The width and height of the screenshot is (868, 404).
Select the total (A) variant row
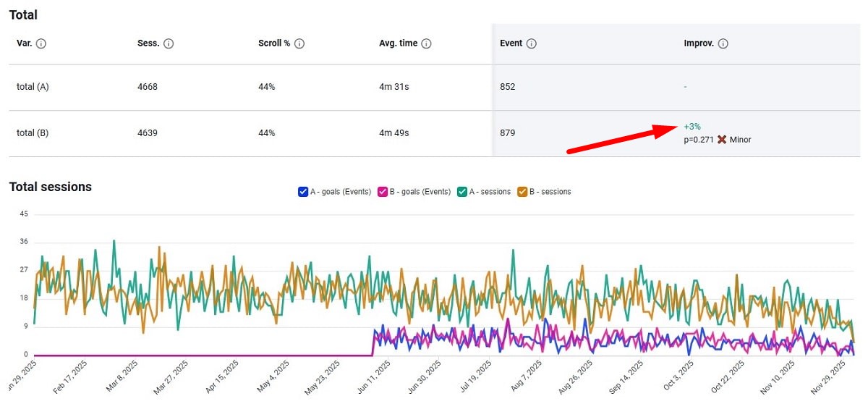(33, 87)
